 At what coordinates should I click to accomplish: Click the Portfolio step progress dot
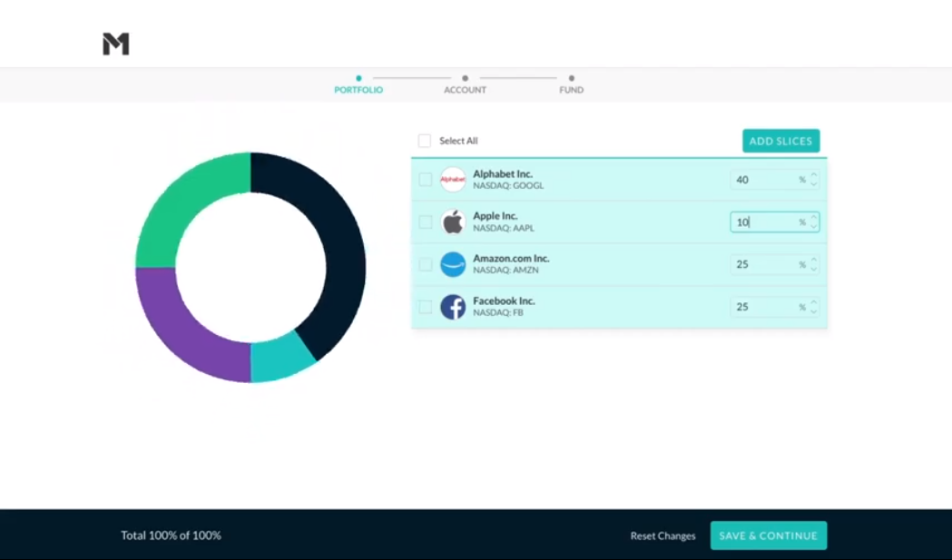(358, 79)
